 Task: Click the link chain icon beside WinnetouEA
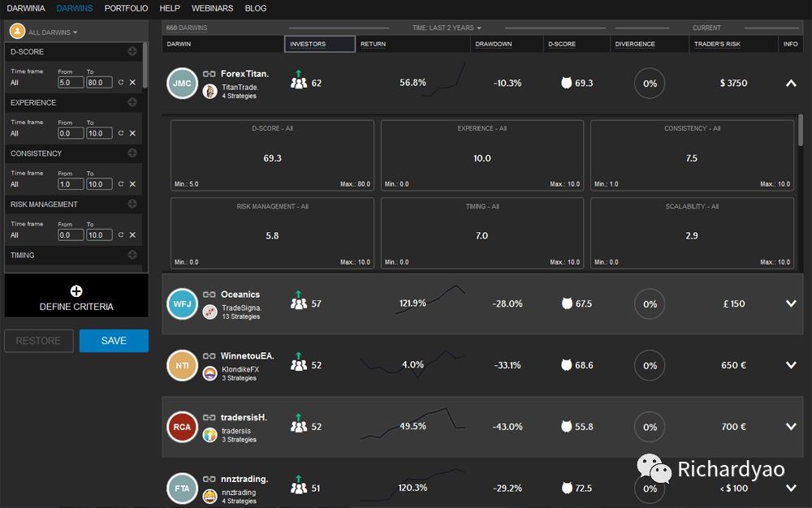click(209, 356)
